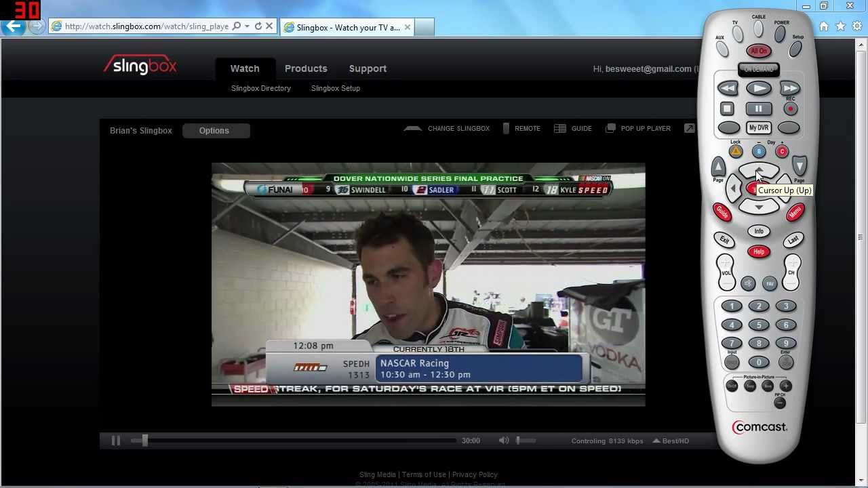Click volume up on the VOL rocker
868x488 pixels.
(x=725, y=262)
